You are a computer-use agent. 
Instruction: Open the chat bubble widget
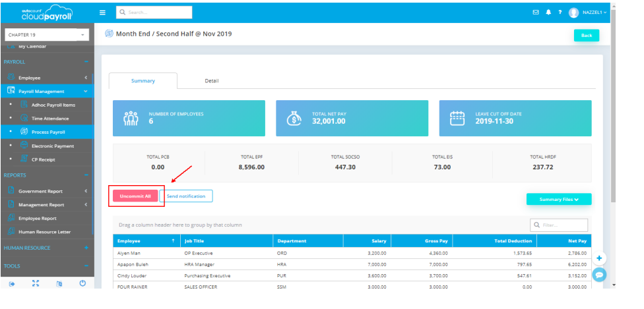click(599, 275)
